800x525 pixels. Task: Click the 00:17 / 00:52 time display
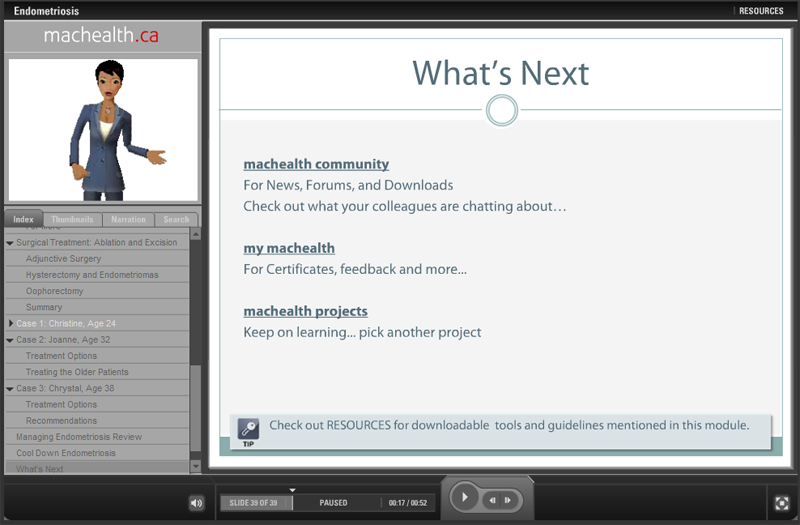pyautogui.click(x=408, y=503)
